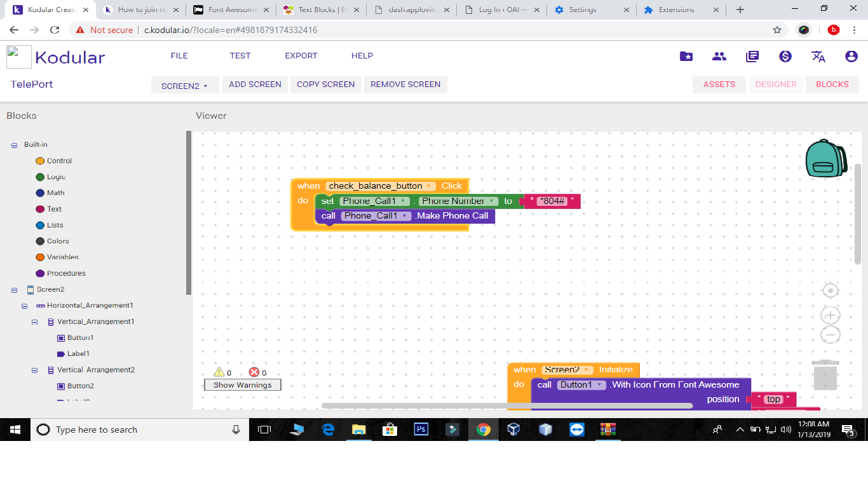Click the ADD SCREEN button
This screenshot has width=868, height=488.
tap(255, 85)
